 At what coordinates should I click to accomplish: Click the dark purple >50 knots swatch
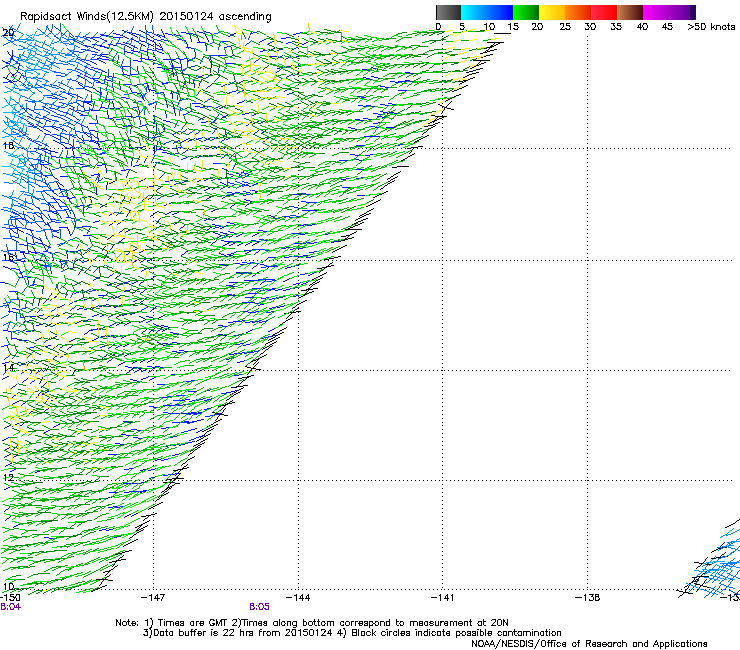pos(693,12)
